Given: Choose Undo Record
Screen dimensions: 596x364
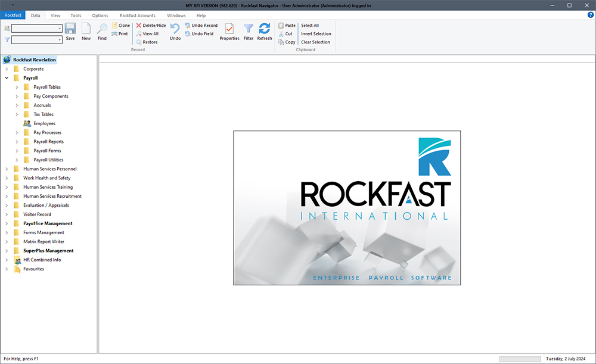Looking at the screenshot, I should coord(201,26).
